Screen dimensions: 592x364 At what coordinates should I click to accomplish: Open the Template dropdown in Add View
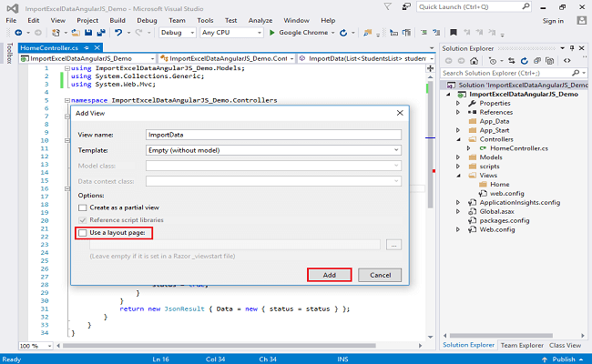[274, 150]
